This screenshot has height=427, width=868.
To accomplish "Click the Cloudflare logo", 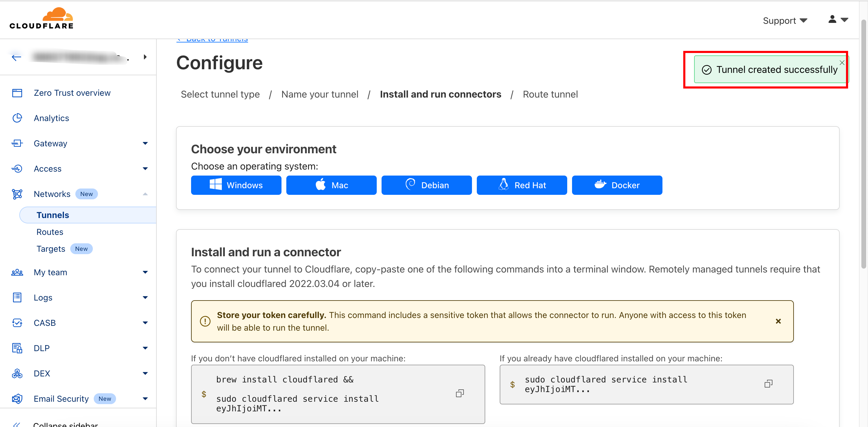I will (41, 19).
